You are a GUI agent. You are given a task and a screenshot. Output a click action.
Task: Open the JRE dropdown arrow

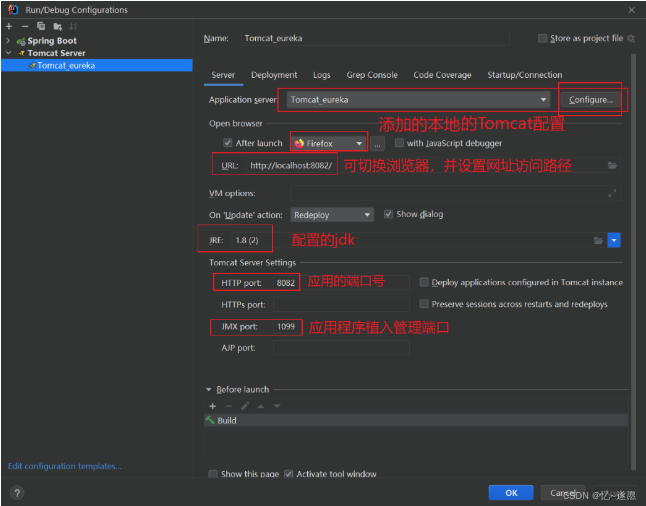tap(614, 240)
